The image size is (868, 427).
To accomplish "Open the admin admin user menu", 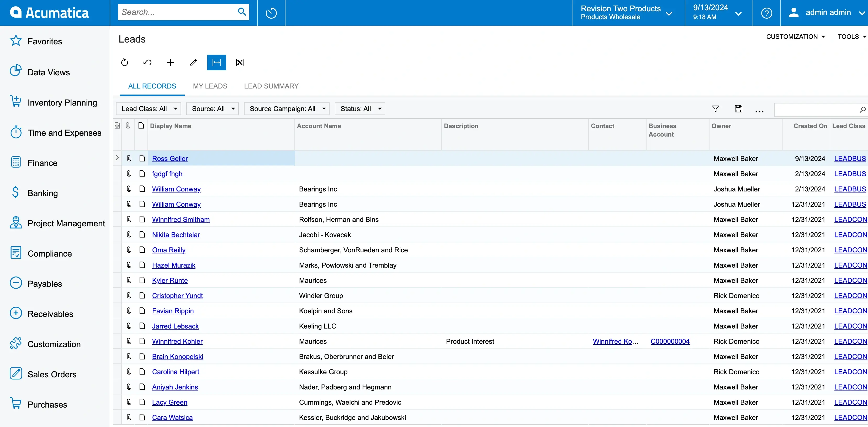I will click(824, 13).
